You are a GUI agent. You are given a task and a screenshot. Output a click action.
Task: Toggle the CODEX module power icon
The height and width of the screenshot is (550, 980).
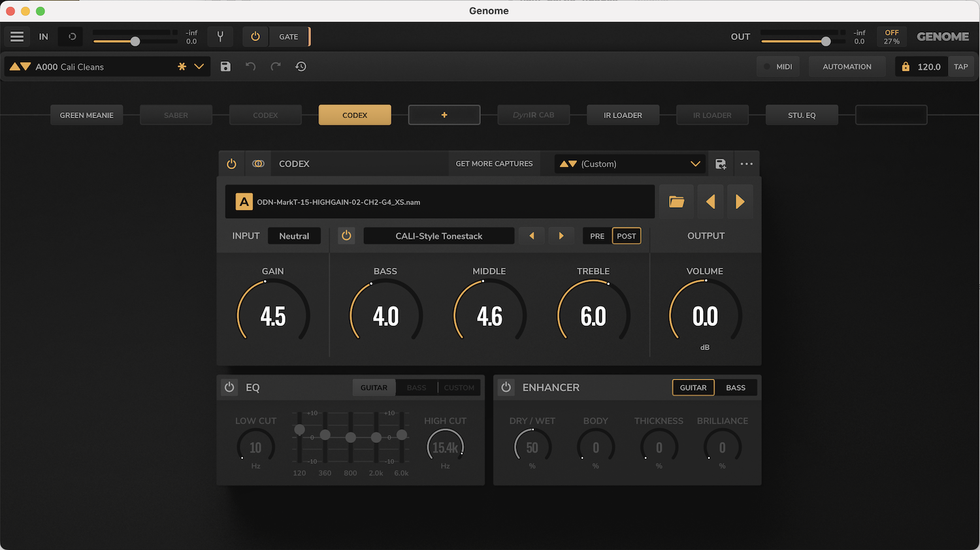click(x=231, y=164)
